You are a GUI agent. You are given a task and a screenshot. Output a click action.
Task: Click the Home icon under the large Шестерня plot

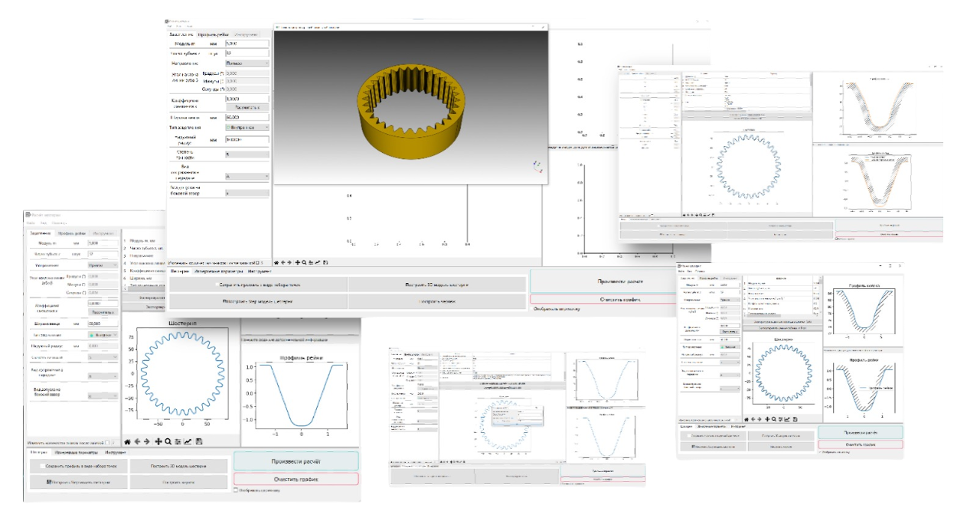[x=127, y=441]
